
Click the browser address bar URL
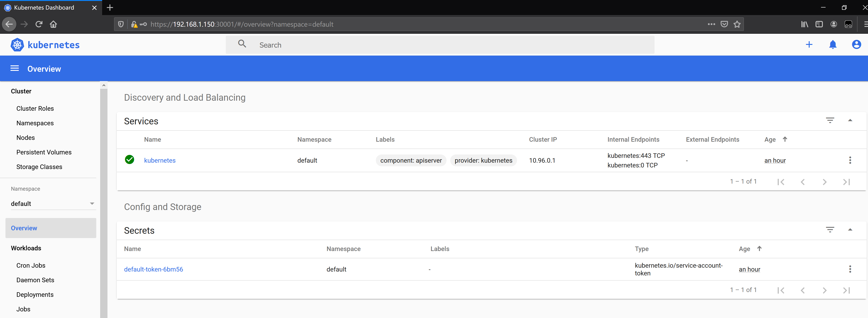(x=242, y=24)
